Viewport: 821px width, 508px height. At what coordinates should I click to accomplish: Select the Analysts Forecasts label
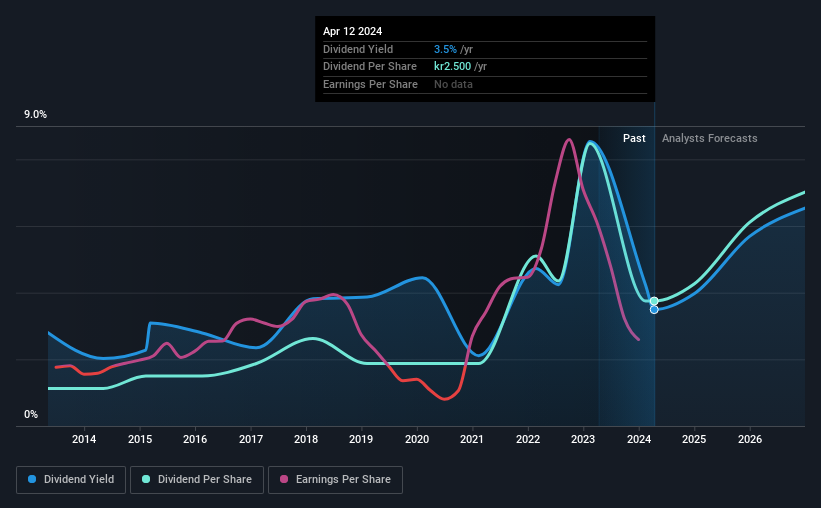tap(709, 138)
